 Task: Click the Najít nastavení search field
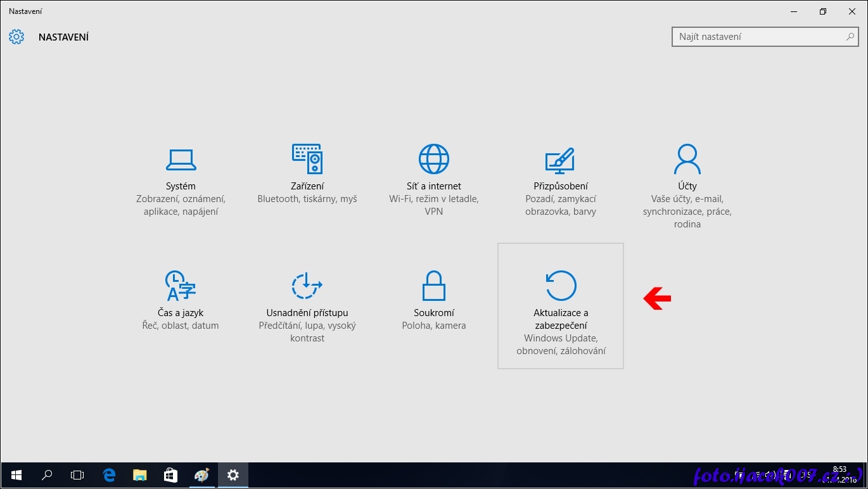pos(757,37)
